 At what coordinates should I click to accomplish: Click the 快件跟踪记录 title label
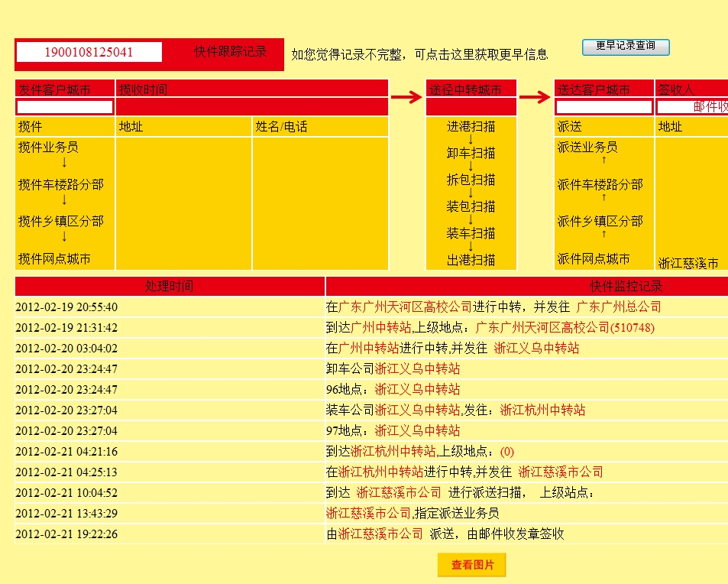tap(230, 52)
